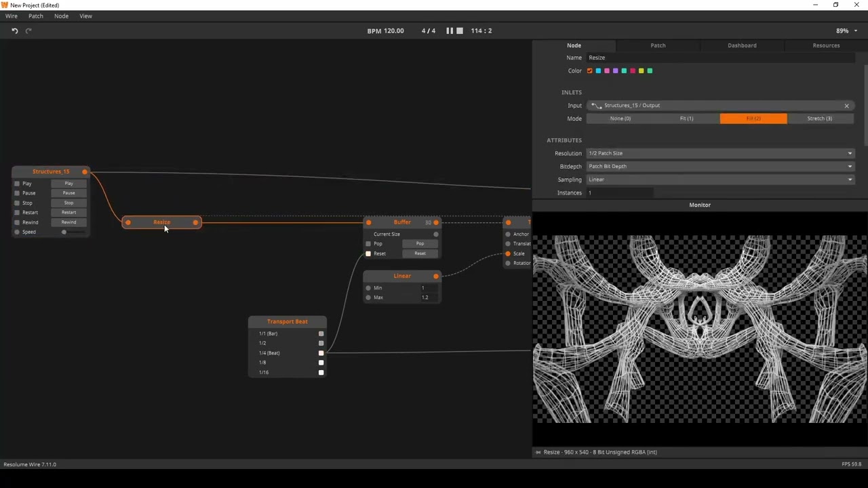Click the Pop button on Buffer node
868x488 pixels.
coord(420,244)
